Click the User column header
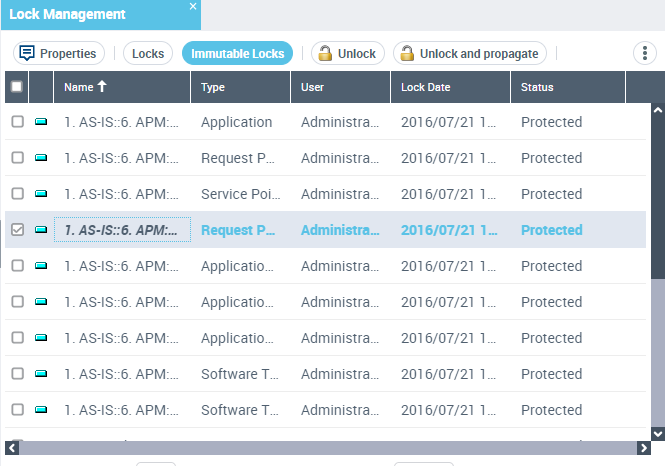This screenshot has height=466, width=665. [312, 87]
